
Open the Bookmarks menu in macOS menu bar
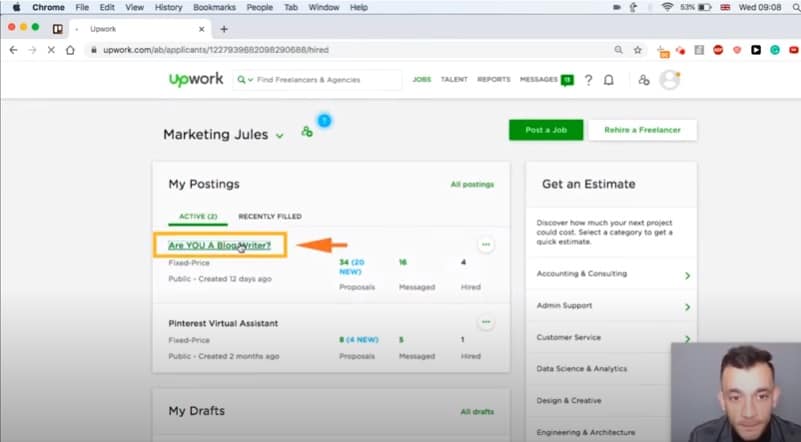[217, 7]
